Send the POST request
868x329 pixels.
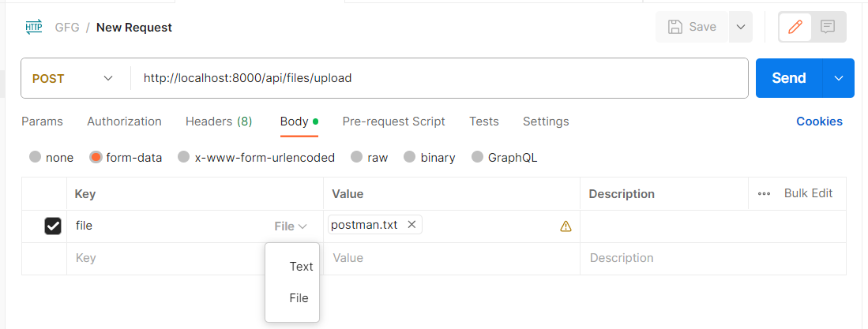[x=789, y=78]
